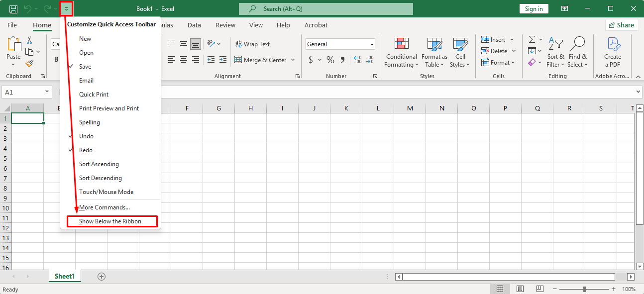Add a new sheet with plus icon
Image resolution: width=644 pixels, height=294 pixels.
click(x=102, y=277)
